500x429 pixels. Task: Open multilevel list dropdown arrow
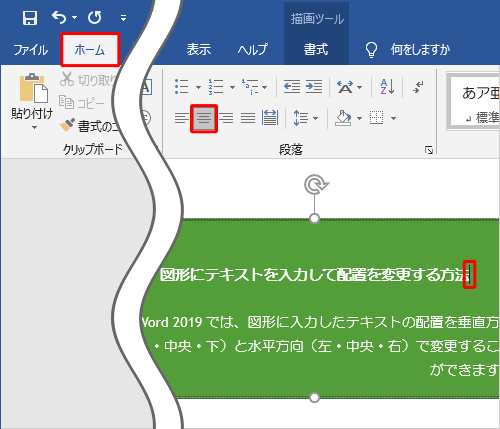pos(264,87)
